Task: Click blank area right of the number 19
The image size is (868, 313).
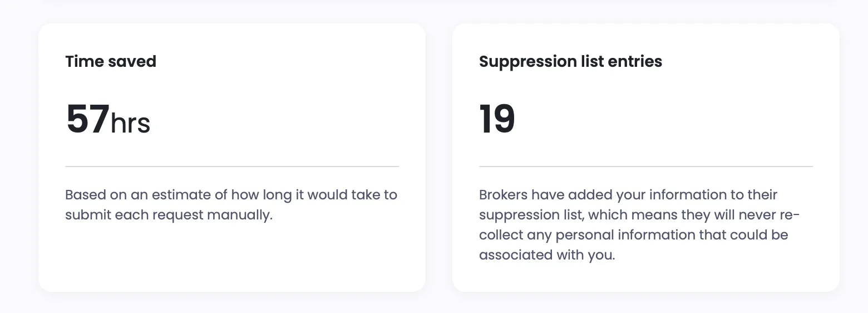Action: 668,120
